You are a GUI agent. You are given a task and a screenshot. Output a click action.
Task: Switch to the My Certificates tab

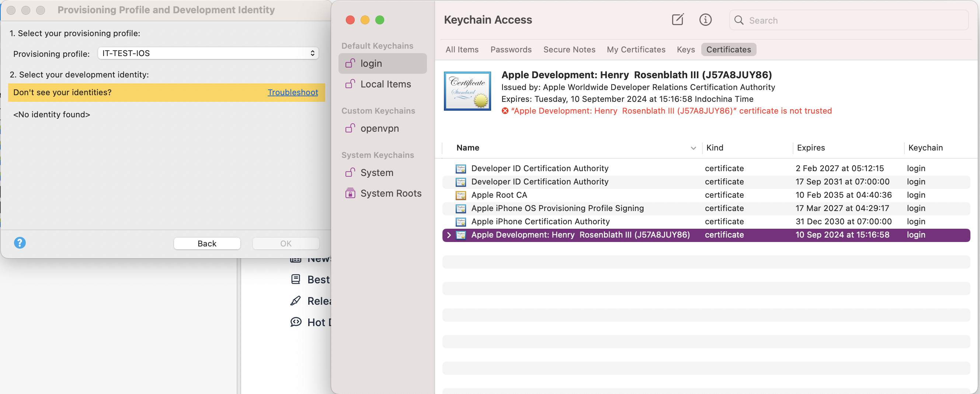coord(636,49)
